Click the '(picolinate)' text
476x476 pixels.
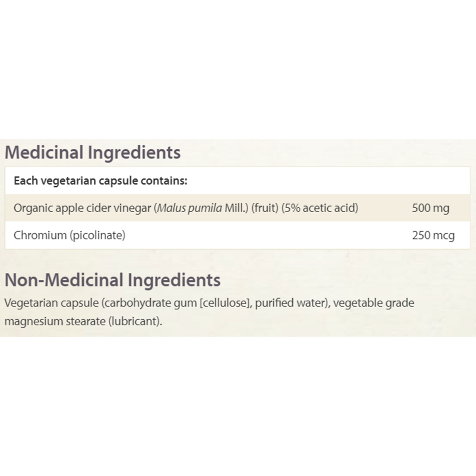[98, 235]
